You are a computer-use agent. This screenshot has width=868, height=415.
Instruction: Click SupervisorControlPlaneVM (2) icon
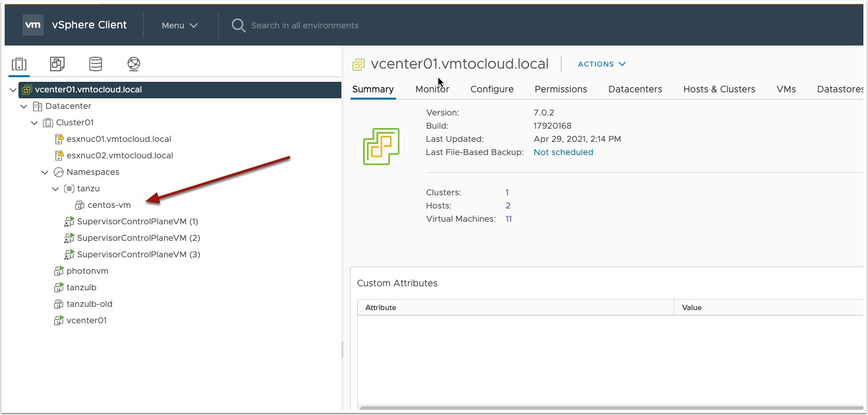coord(69,238)
